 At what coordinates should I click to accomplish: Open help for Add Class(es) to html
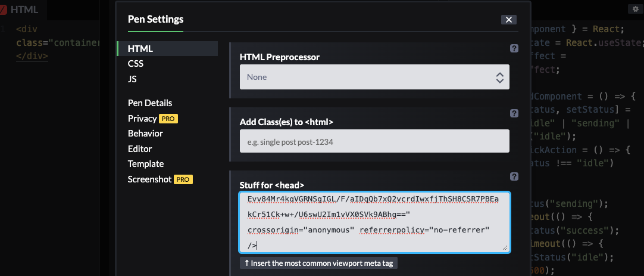514,113
